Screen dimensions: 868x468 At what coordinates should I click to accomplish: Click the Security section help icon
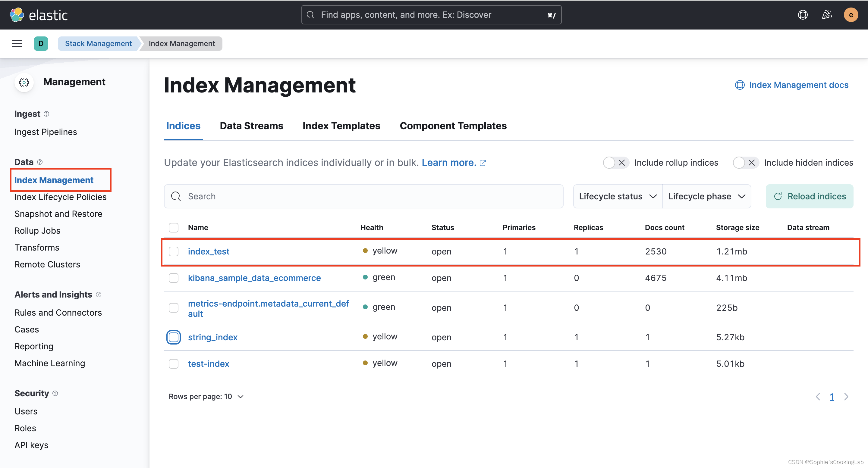pyautogui.click(x=55, y=393)
